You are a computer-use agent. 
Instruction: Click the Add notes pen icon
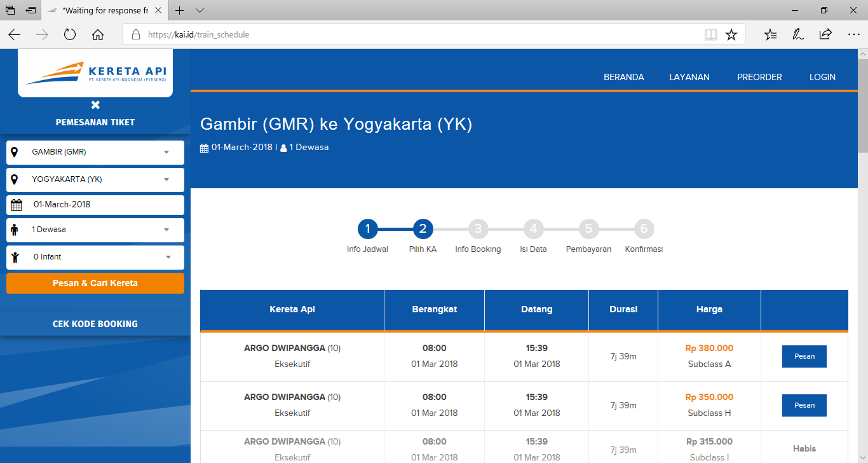point(798,35)
